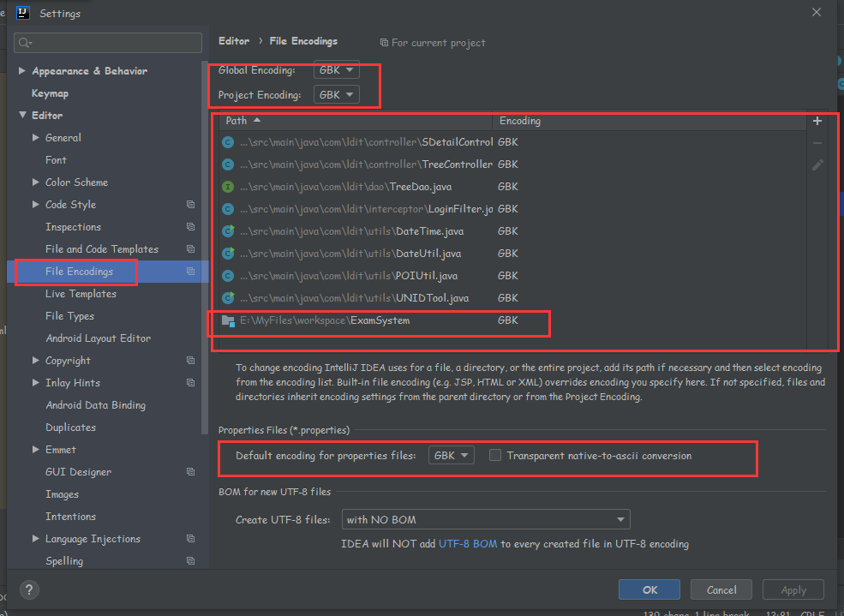The width and height of the screenshot is (844, 616).
Task: Click project-level icon beside Spelling
Action: coord(190,560)
